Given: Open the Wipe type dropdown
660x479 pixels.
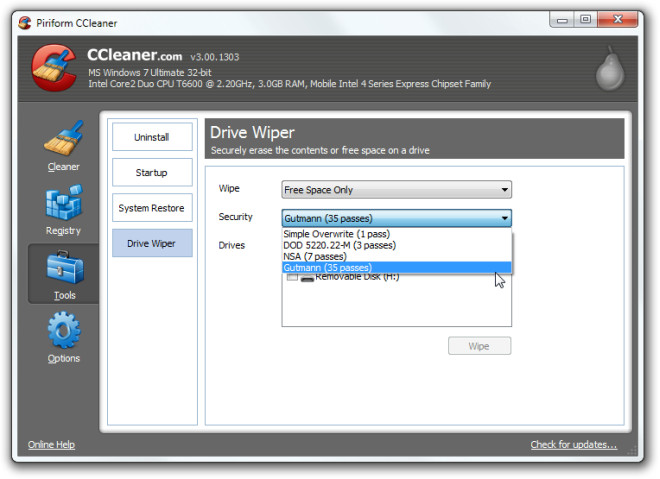Looking at the screenshot, I should (397, 190).
